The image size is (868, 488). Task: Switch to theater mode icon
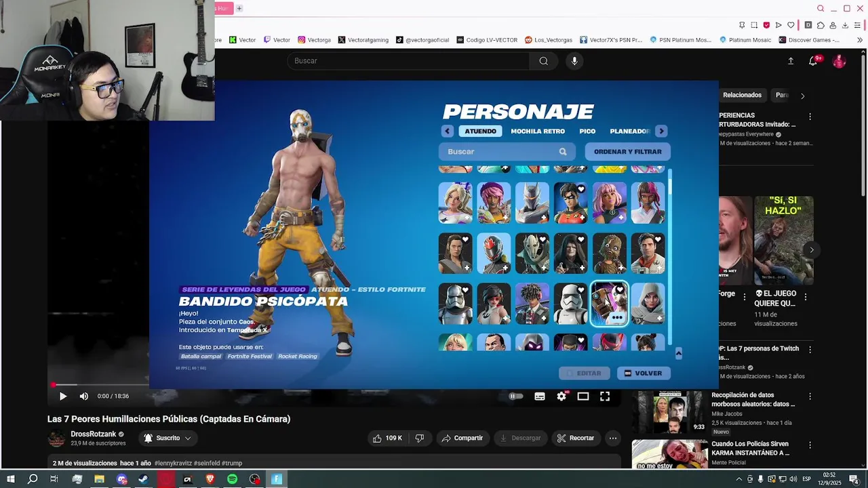(583, 396)
